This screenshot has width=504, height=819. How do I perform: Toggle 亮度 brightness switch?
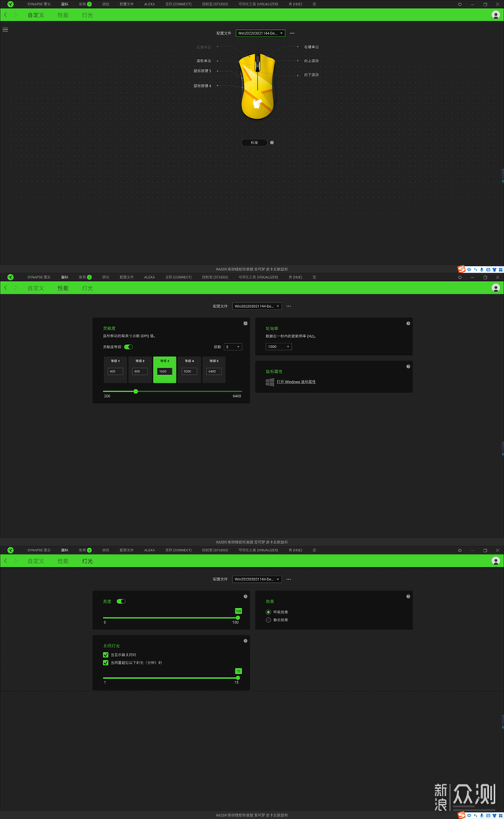(121, 601)
